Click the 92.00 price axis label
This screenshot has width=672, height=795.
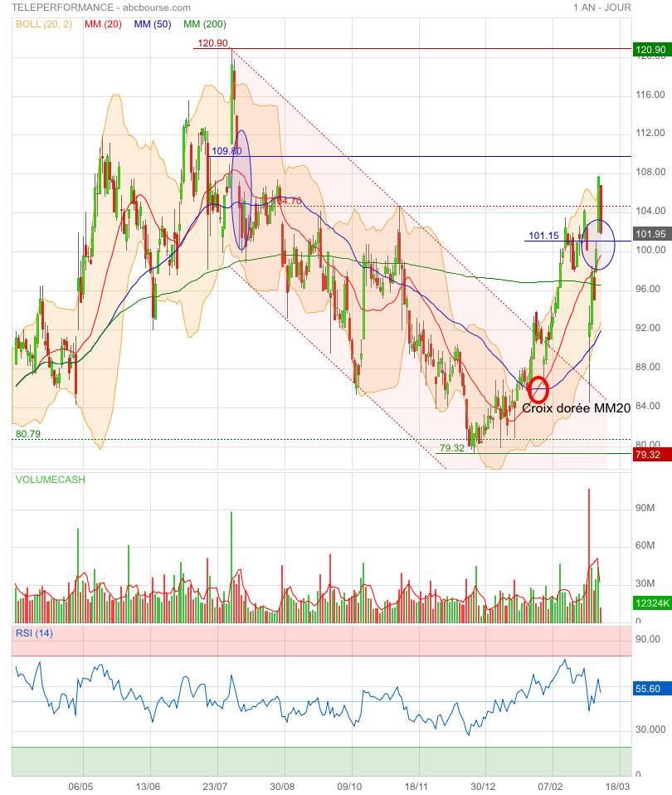[648, 328]
